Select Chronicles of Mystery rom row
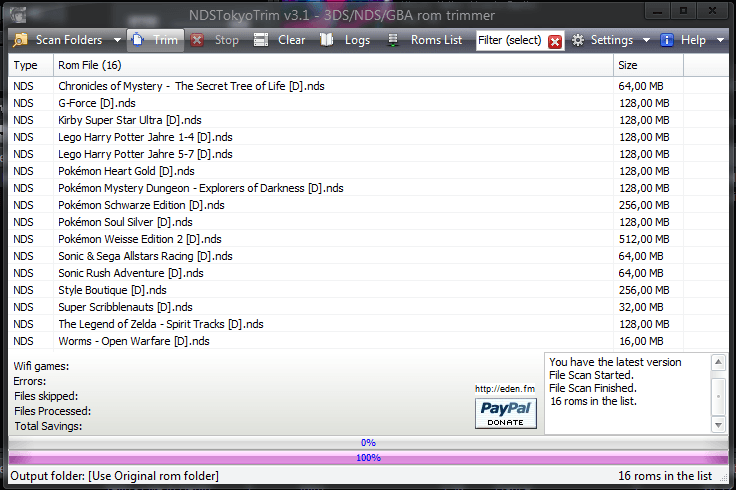736x490 pixels. (368, 86)
